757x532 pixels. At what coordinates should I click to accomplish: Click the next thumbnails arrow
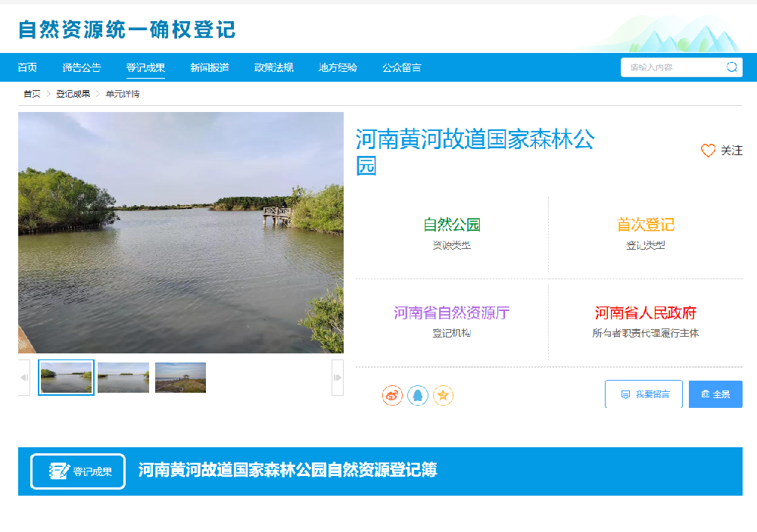click(x=338, y=378)
